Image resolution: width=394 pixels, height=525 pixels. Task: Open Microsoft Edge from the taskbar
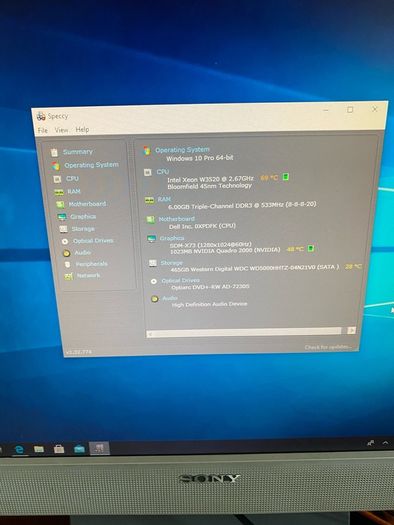point(19,449)
